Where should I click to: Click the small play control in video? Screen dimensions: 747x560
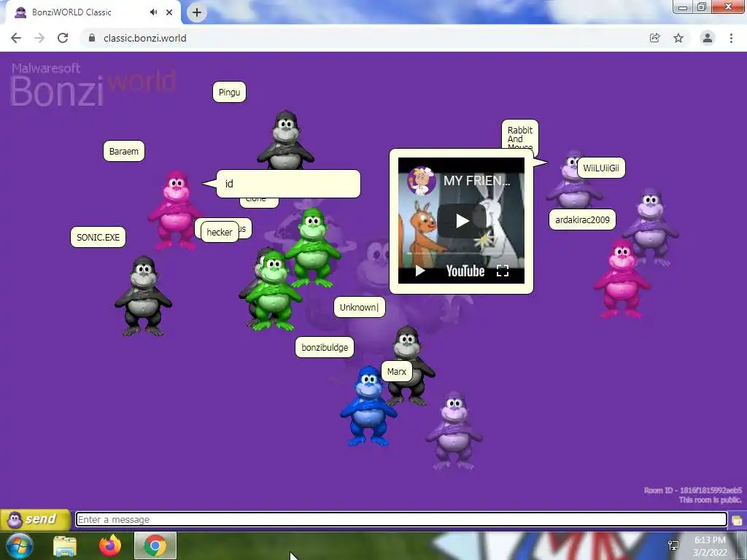(x=419, y=271)
